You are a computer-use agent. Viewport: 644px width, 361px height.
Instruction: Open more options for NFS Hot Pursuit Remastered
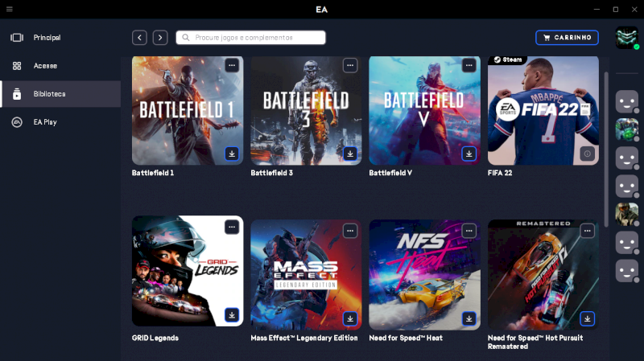click(588, 231)
